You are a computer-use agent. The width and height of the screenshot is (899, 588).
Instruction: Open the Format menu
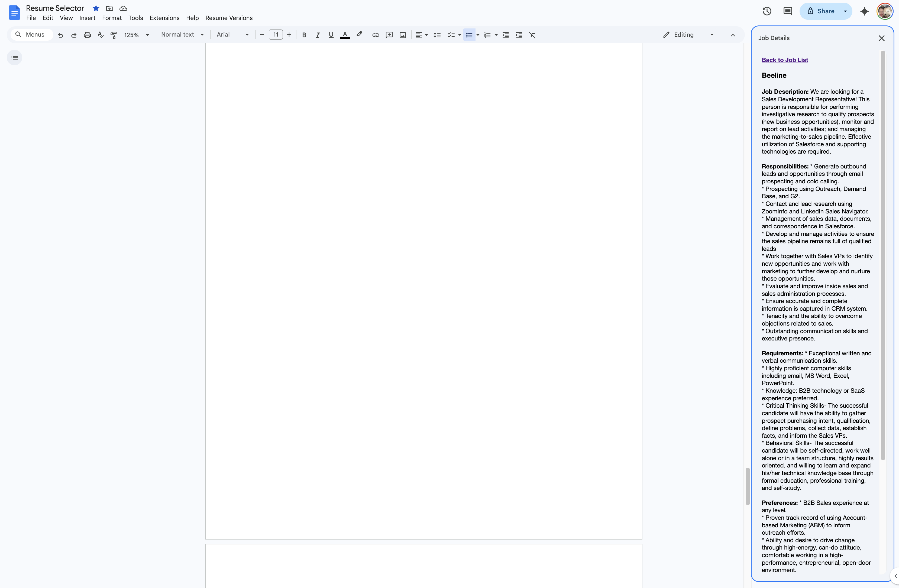112,18
